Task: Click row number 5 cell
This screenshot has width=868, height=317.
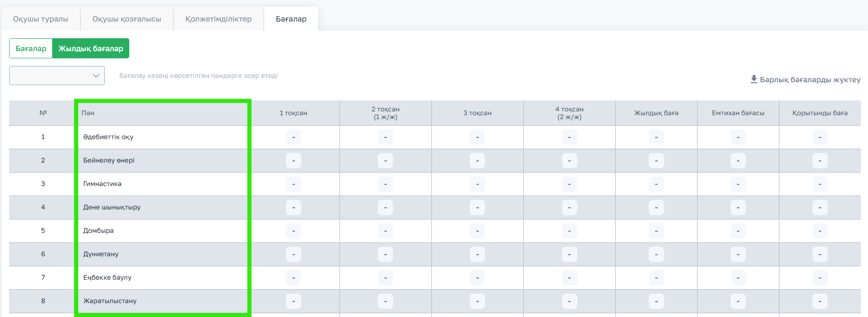Action: (x=43, y=230)
